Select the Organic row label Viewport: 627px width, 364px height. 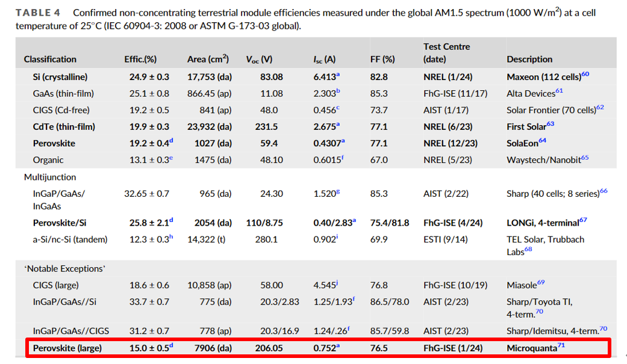pyautogui.click(x=48, y=160)
